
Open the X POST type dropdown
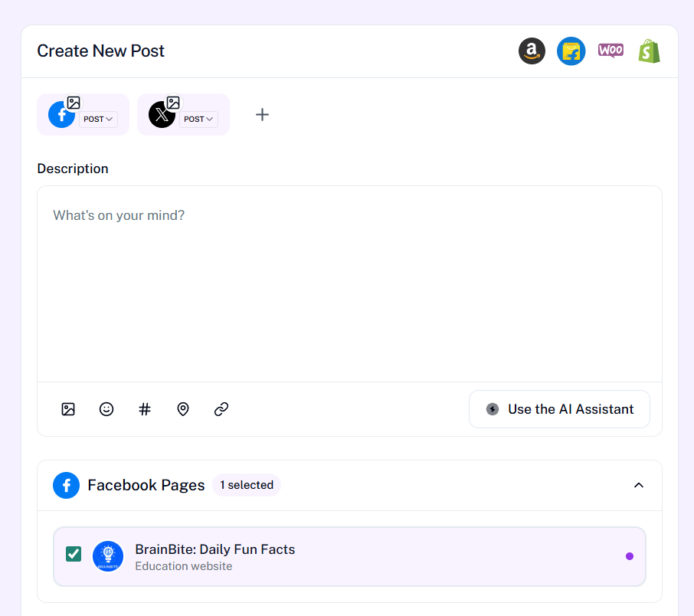tap(198, 120)
